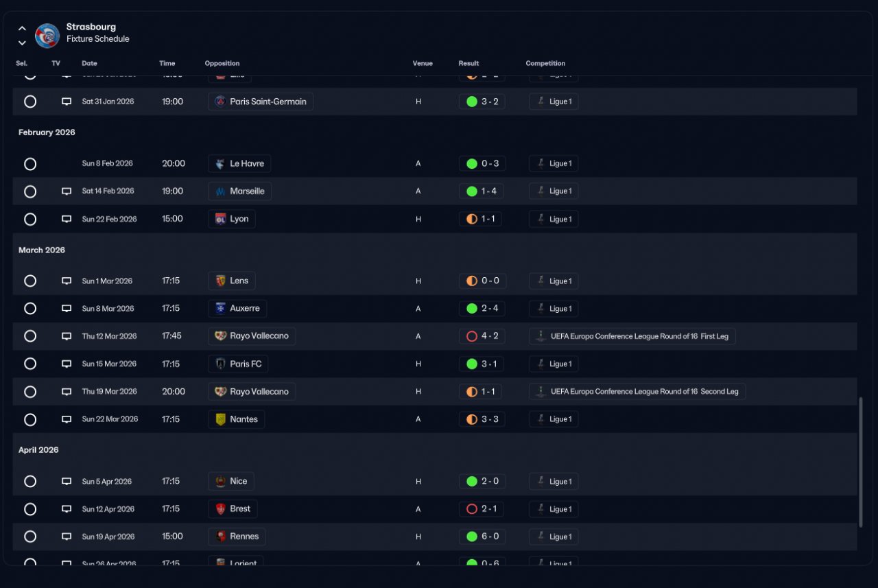Screen dimensions: 878x588
Task: View the 1 - 4 Marseille match result
Action: 482,191
